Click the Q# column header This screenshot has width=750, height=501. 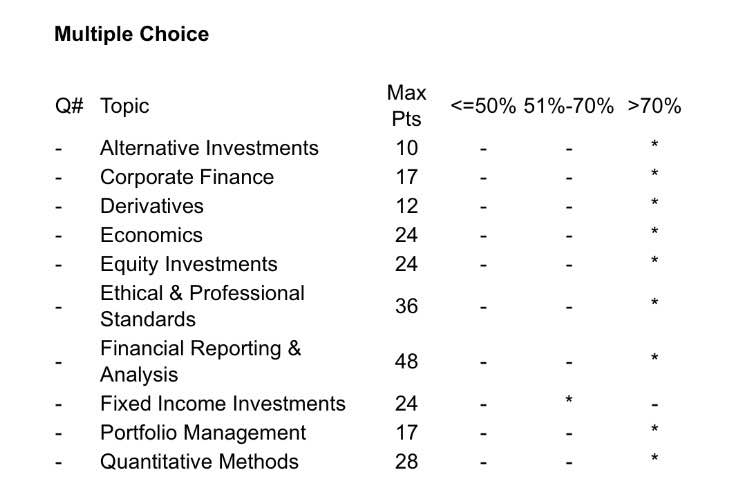[69, 106]
